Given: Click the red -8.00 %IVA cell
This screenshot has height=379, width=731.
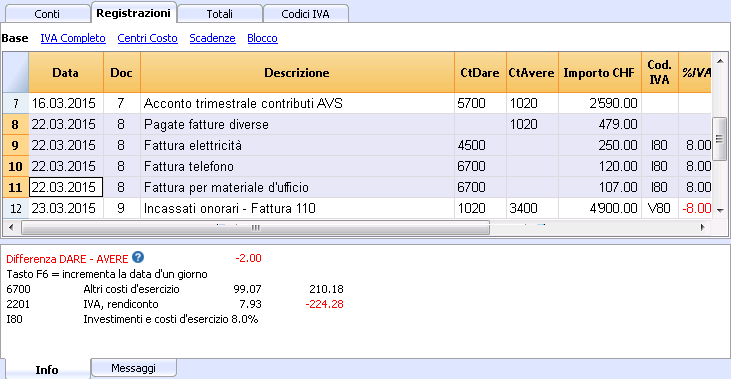Looking at the screenshot, I should tap(695, 208).
